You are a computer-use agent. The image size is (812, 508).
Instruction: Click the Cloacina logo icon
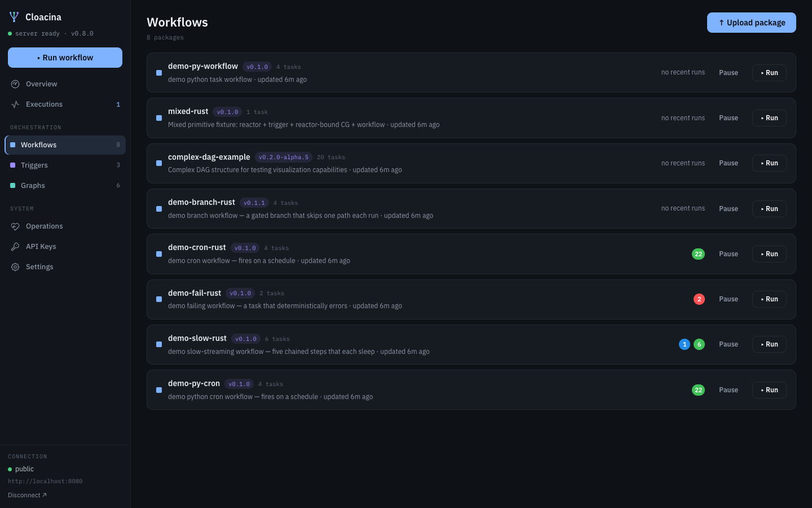click(x=14, y=17)
